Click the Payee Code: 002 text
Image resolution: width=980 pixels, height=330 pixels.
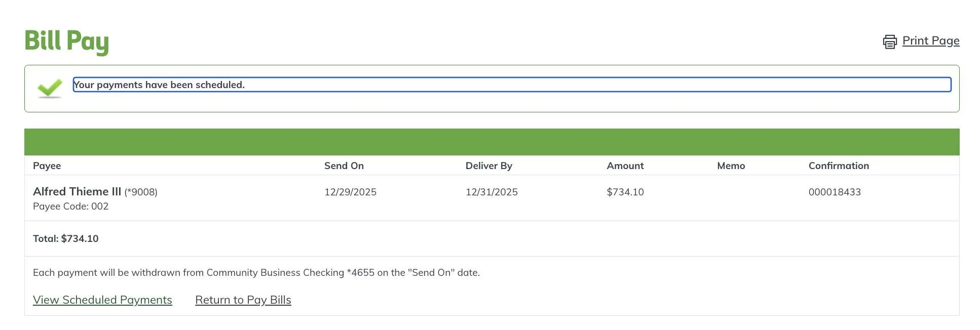(x=70, y=206)
